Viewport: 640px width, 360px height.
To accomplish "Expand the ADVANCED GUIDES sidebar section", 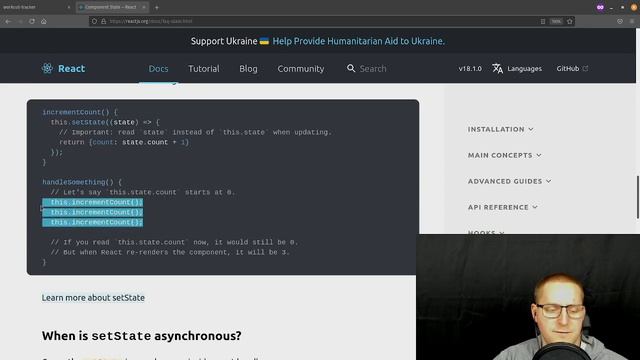I will (x=509, y=181).
